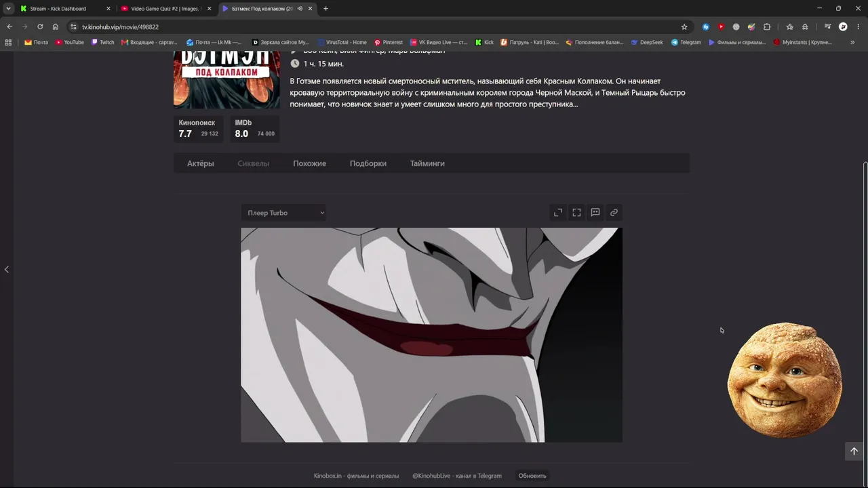
Task: Open the YouTube bookmark
Action: click(x=70, y=42)
